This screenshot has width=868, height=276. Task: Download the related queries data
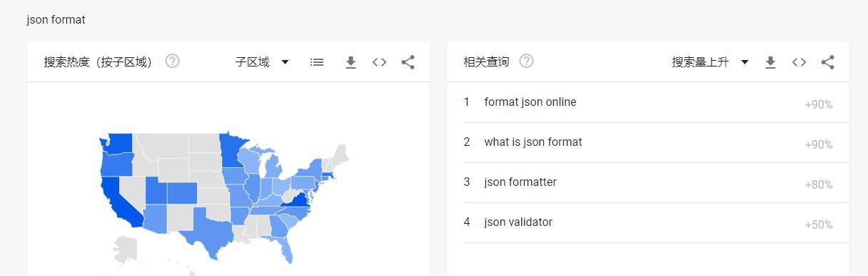pos(770,62)
